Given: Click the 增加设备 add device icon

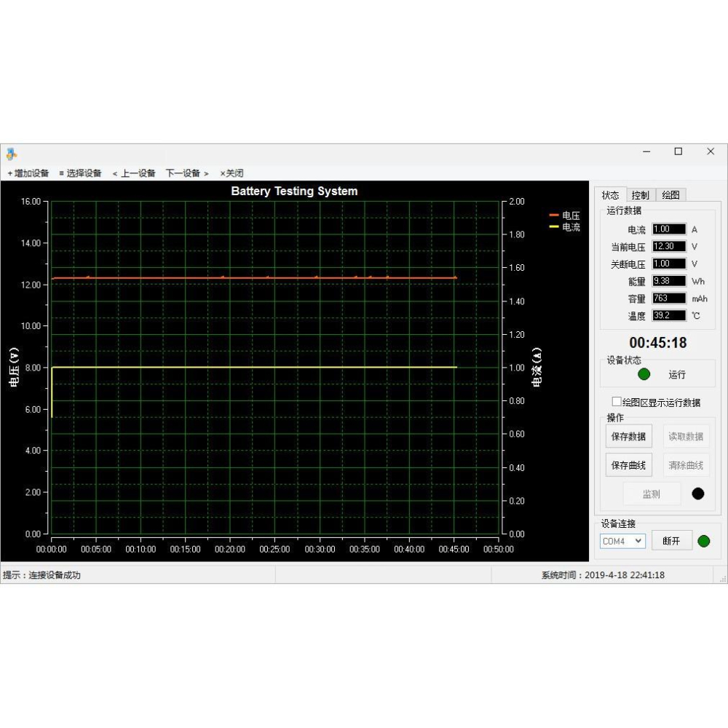Looking at the screenshot, I should pyautogui.click(x=10, y=173).
